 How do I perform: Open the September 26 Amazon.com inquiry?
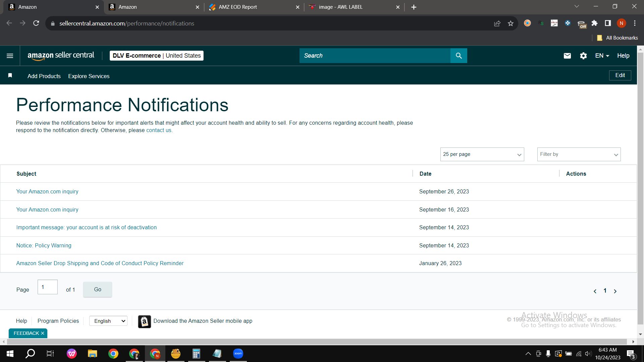click(x=47, y=191)
